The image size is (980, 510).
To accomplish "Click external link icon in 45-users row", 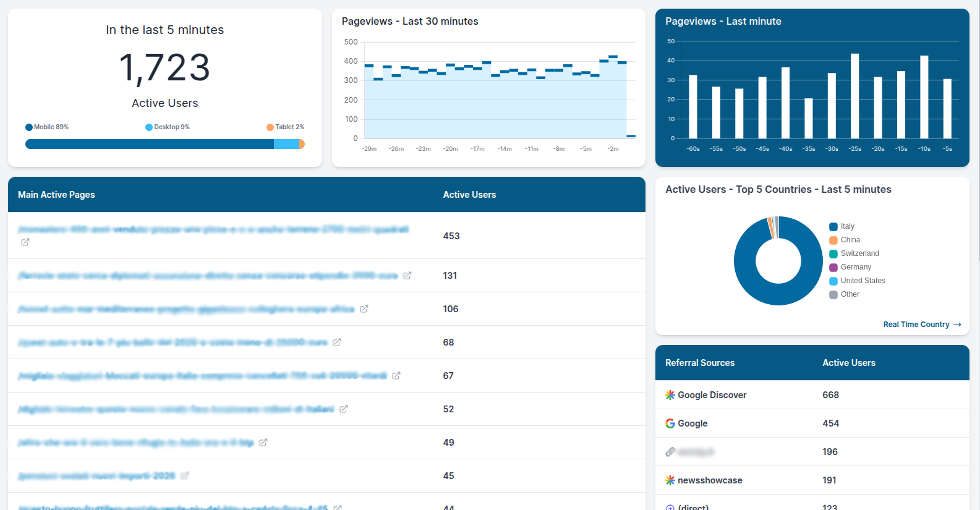I will click(185, 476).
